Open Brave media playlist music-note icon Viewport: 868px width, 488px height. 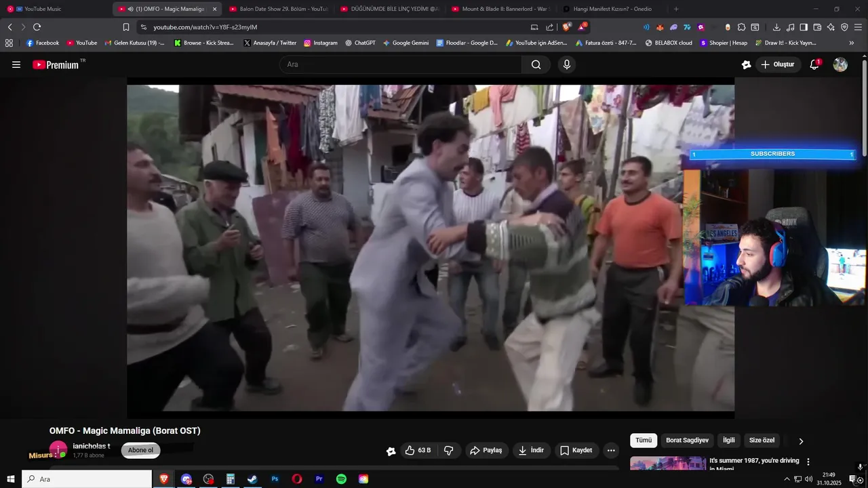(790, 27)
